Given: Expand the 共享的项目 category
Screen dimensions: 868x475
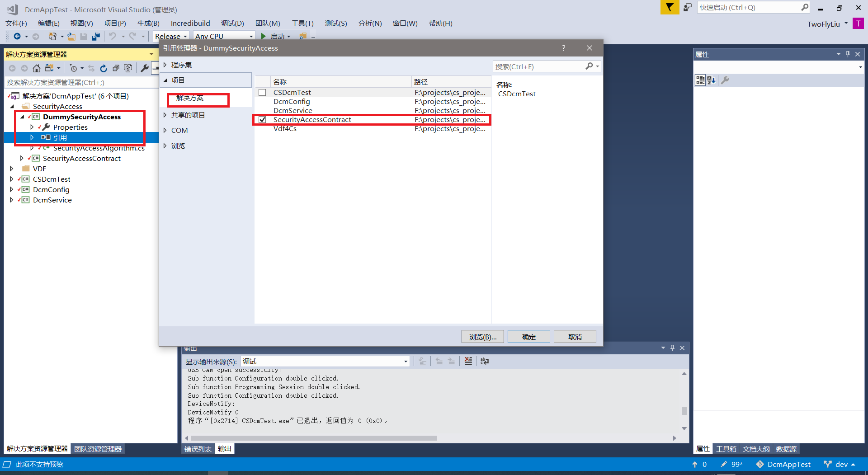Looking at the screenshot, I should tap(165, 115).
